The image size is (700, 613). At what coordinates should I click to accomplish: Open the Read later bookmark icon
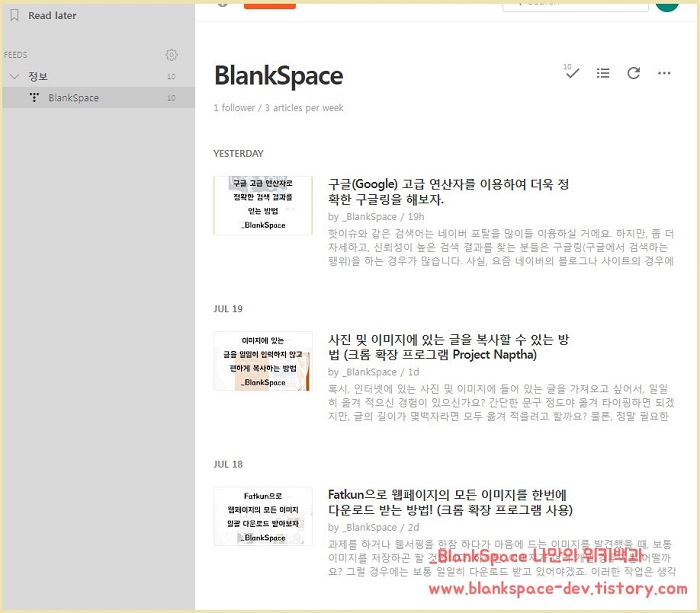tap(14, 16)
